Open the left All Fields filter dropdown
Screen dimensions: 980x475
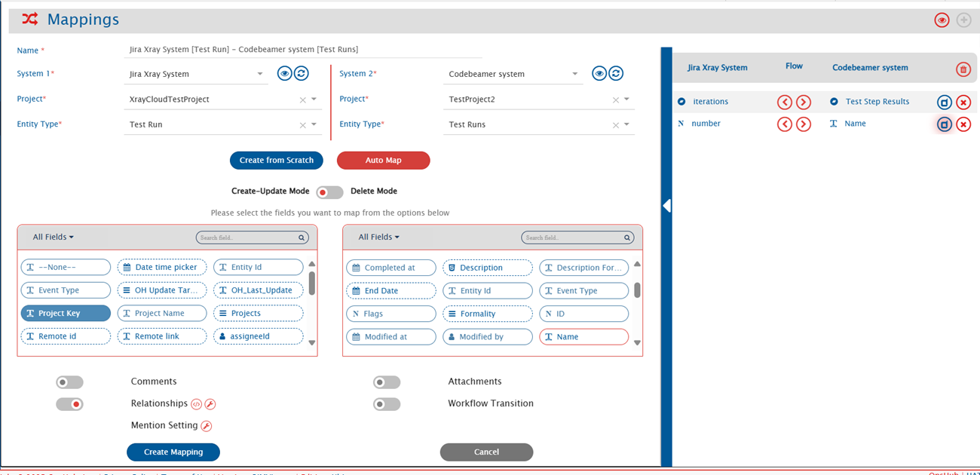53,237
